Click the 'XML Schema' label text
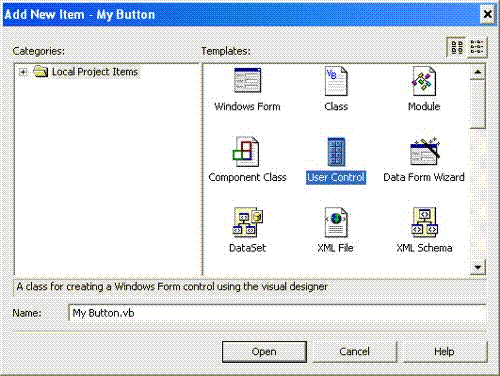This screenshot has height=376, width=500. (424, 248)
